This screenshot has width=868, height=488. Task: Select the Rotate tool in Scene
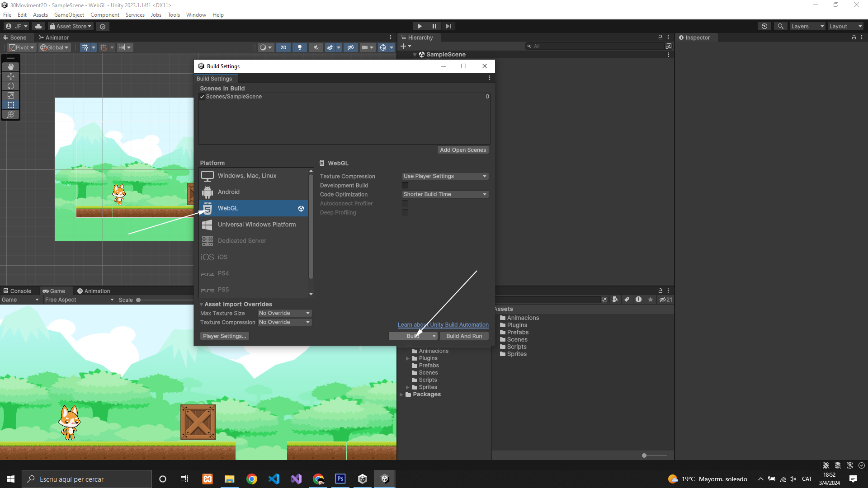coord(11,86)
